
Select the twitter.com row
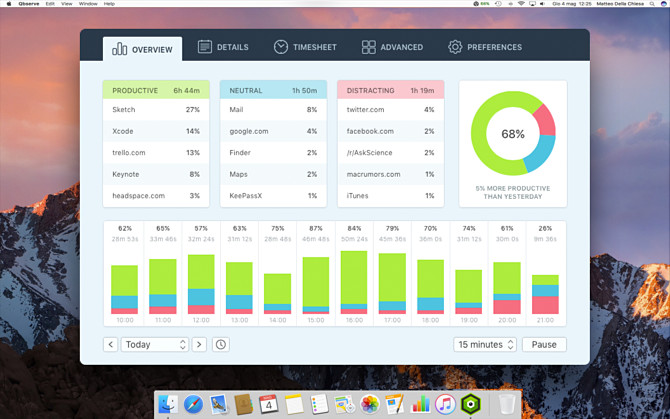point(391,110)
